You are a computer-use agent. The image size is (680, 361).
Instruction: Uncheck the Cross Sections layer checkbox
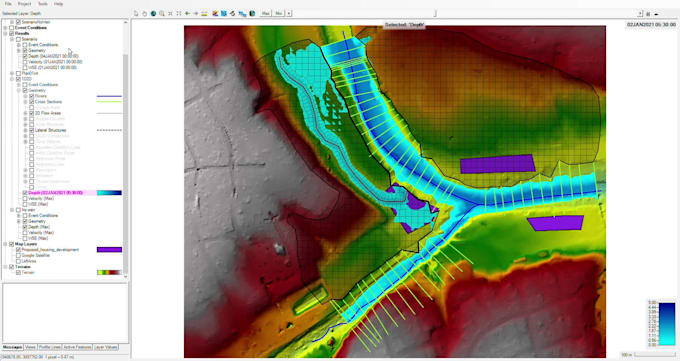(x=32, y=102)
